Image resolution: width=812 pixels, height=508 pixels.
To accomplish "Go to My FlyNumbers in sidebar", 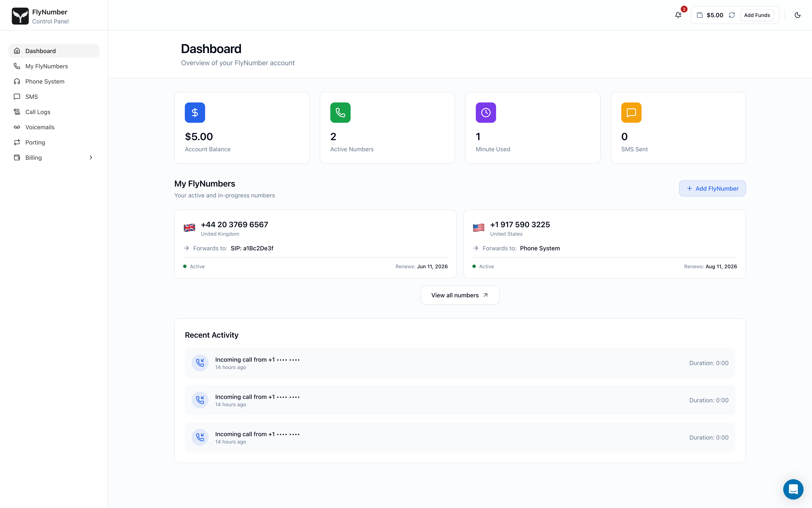I will tap(54, 66).
